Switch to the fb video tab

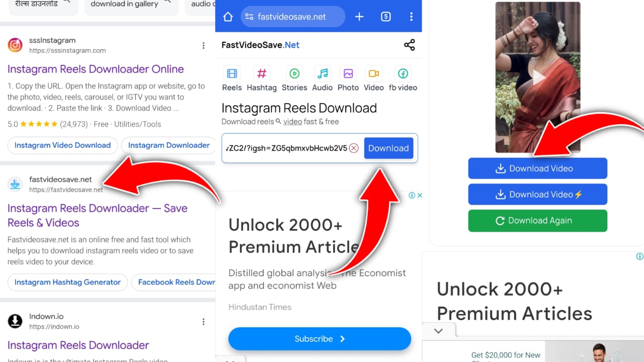(403, 78)
